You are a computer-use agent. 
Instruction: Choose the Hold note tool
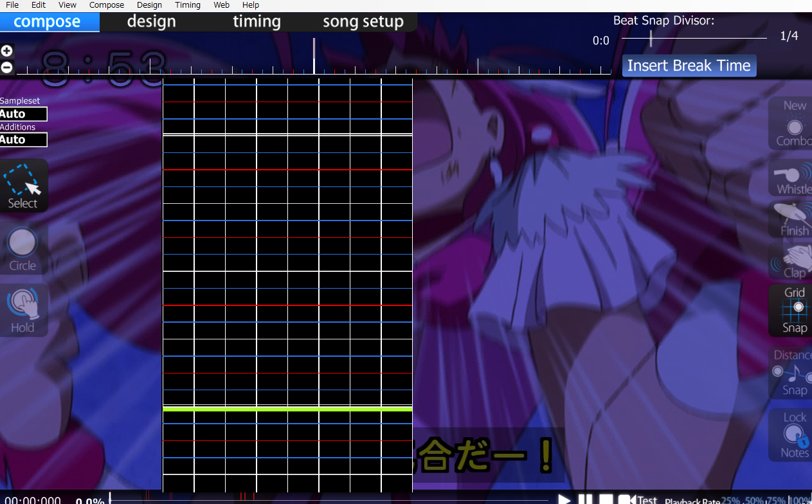click(23, 310)
